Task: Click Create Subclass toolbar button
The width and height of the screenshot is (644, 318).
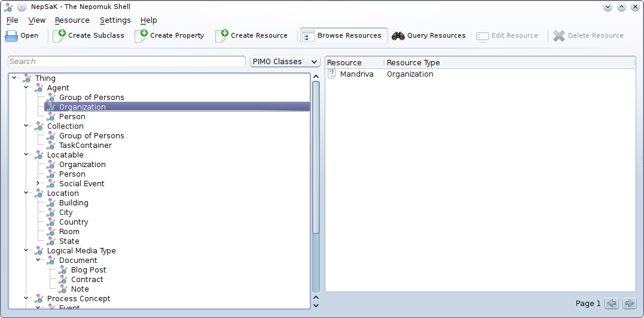Action: [88, 36]
